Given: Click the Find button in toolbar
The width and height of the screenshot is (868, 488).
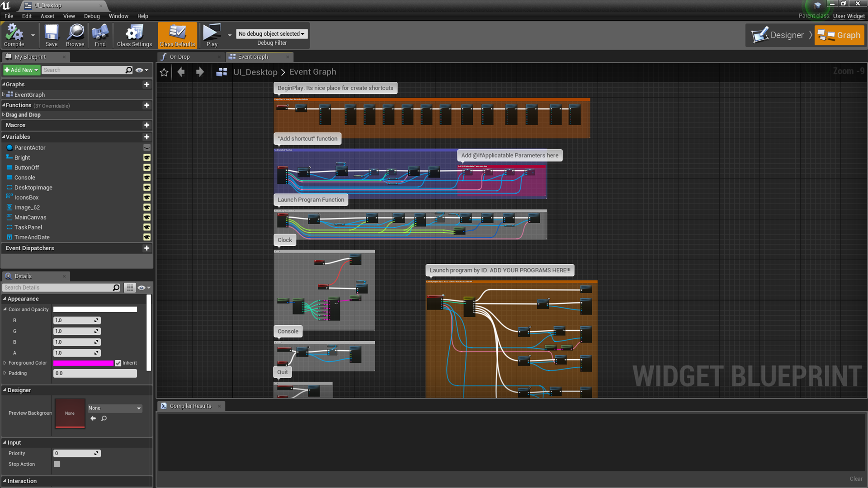Looking at the screenshot, I should coord(99,35).
